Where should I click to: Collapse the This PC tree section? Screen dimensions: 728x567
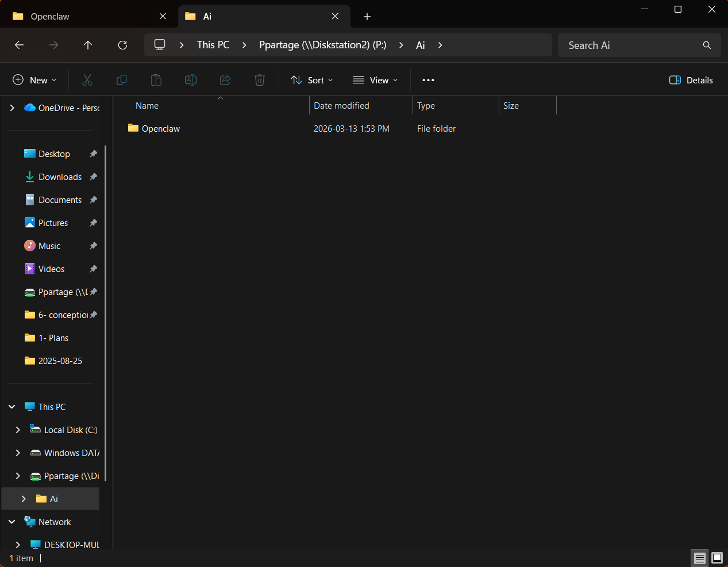(12, 407)
